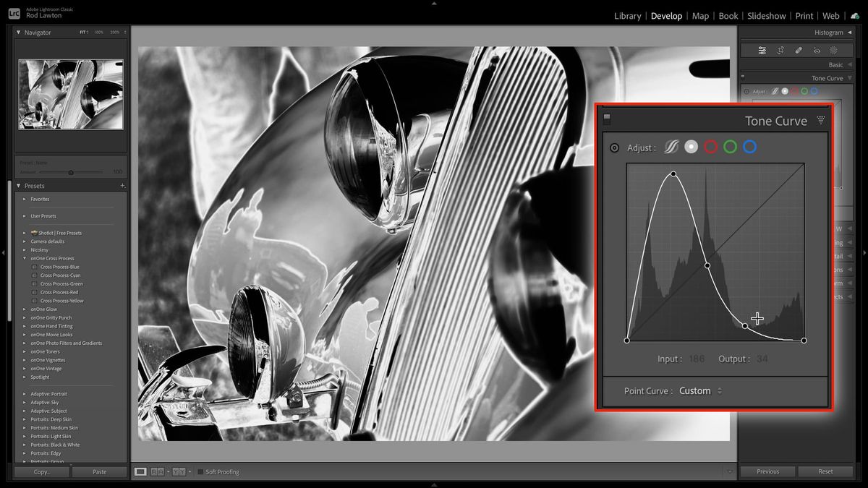
Task: Open the Point Curve Custom dropdown
Action: coord(697,390)
